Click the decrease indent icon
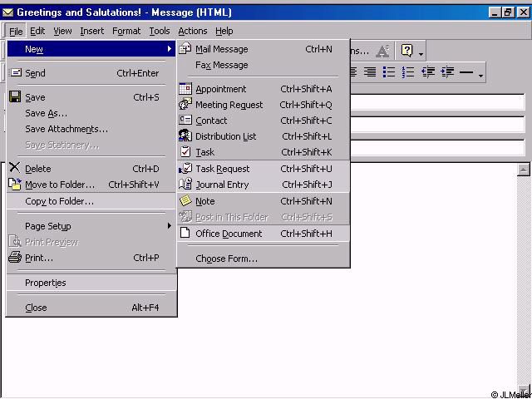532x399 pixels. (428, 73)
